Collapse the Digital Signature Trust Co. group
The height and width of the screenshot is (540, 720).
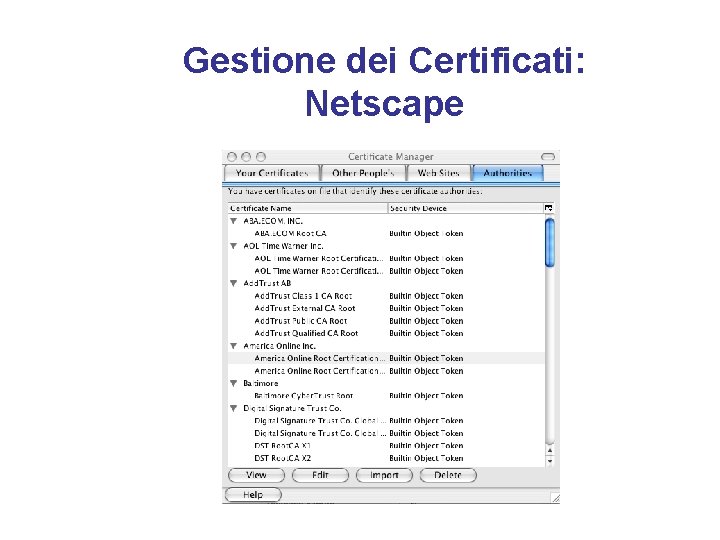(233, 408)
